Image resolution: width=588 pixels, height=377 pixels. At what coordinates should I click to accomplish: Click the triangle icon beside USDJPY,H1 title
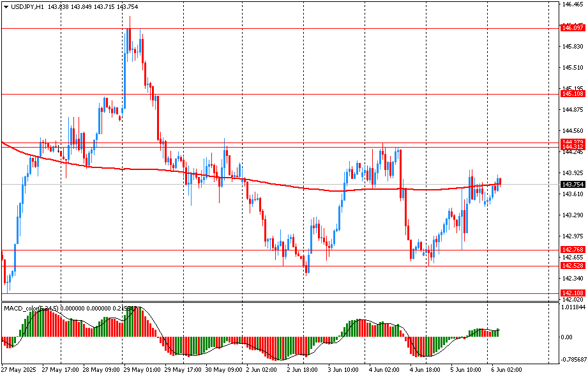click(6, 6)
